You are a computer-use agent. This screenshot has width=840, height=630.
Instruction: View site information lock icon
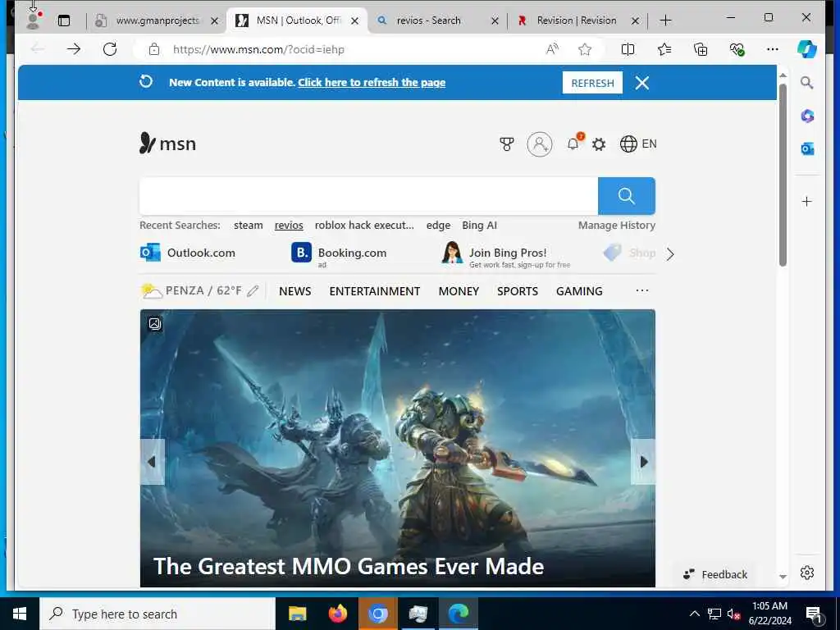pyautogui.click(x=153, y=49)
